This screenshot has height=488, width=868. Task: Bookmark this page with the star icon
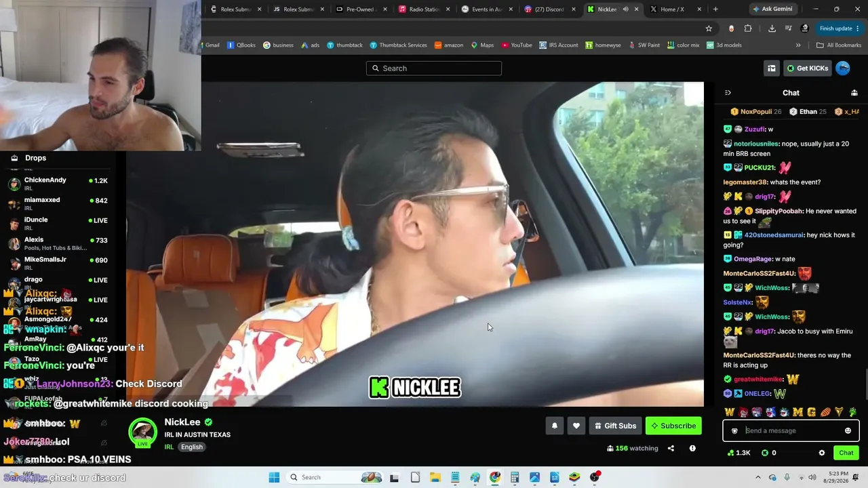[x=709, y=28]
